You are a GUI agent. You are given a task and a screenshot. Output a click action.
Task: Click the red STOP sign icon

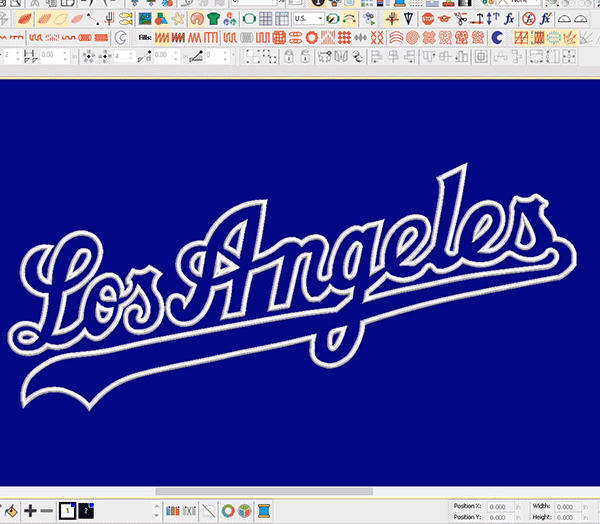pyautogui.click(x=428, y=19)
